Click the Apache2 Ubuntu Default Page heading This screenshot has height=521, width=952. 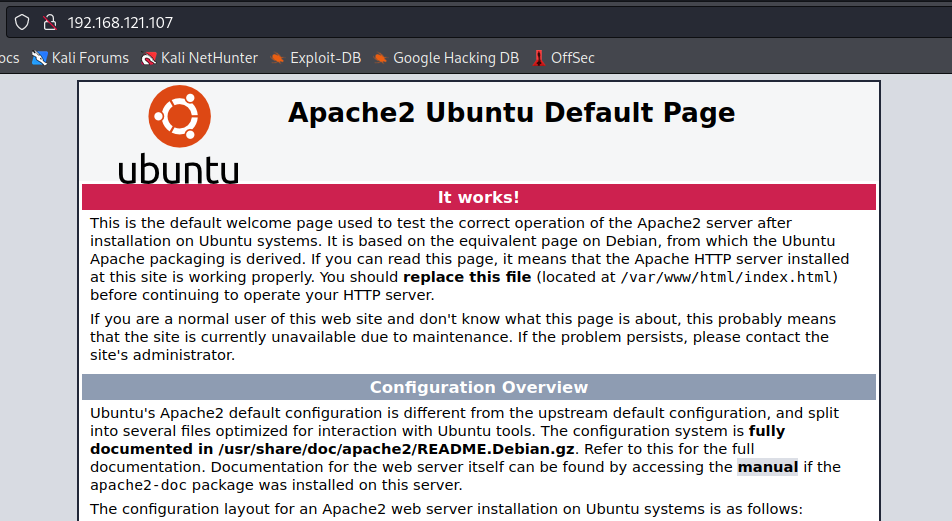511,112
